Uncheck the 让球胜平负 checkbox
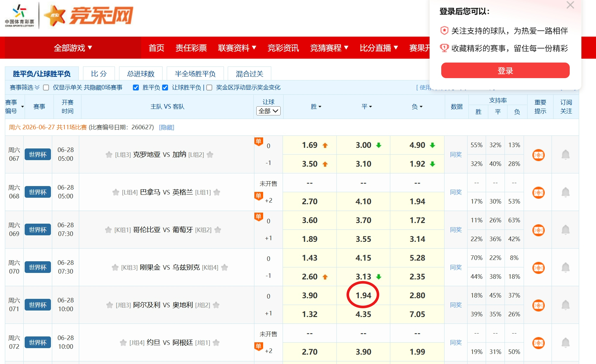Viewport: 596px width, 364px height. point(165,88)
